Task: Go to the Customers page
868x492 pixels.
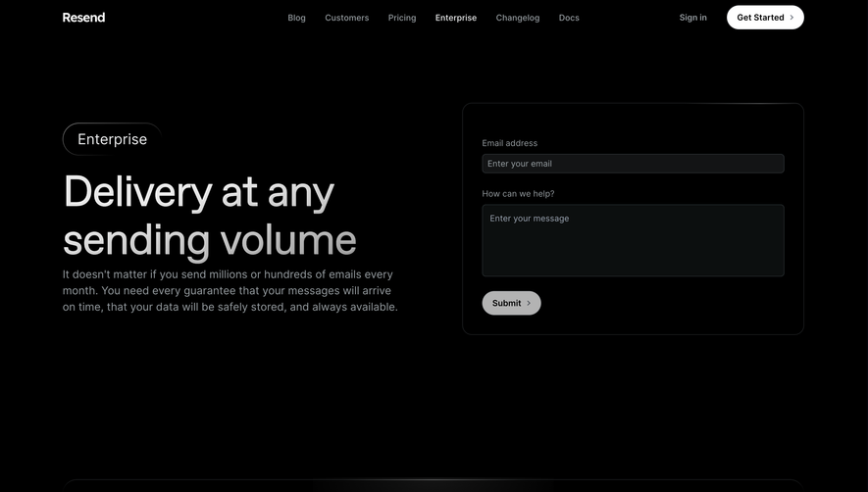Action: coord(346,18)
